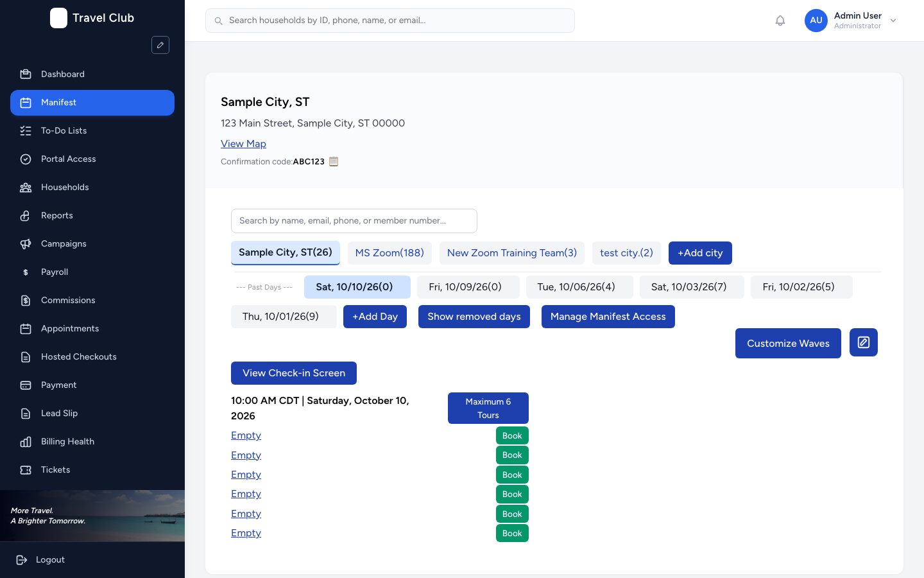
Task: Switch to test city.(2) tab
Action: click(626, 253)
